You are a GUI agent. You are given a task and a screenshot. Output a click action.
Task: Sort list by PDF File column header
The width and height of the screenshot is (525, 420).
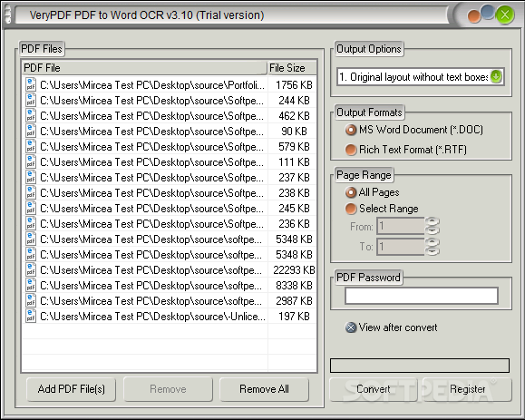144,68
